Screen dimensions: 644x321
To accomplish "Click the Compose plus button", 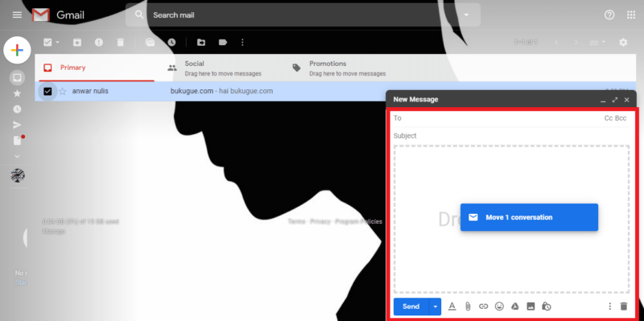I will pos(17,51).
